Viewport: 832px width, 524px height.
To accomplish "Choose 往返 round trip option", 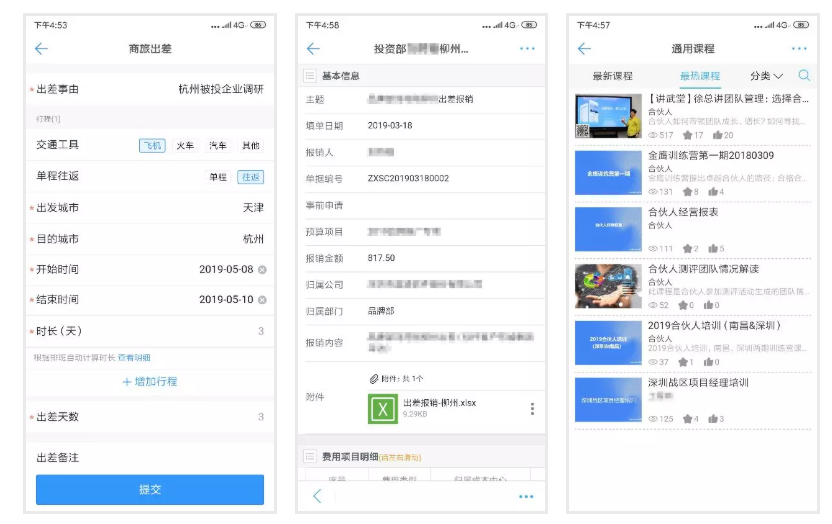I will [250, 177].
